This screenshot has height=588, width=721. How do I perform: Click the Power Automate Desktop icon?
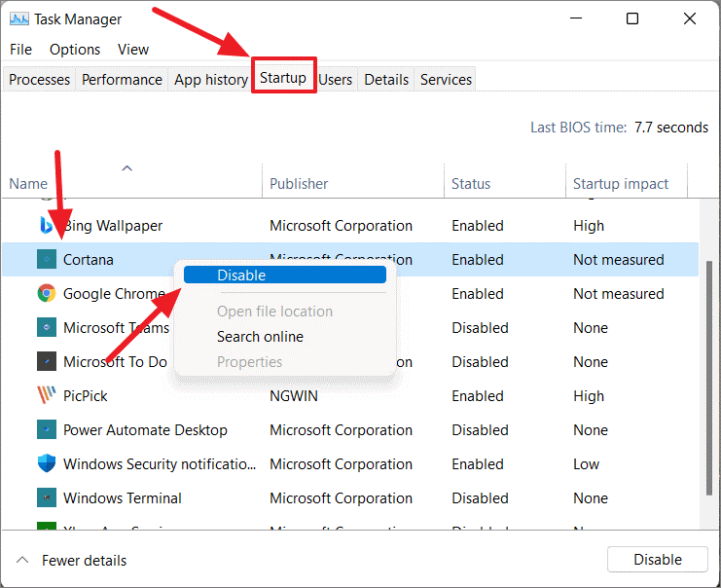[47, 429]
